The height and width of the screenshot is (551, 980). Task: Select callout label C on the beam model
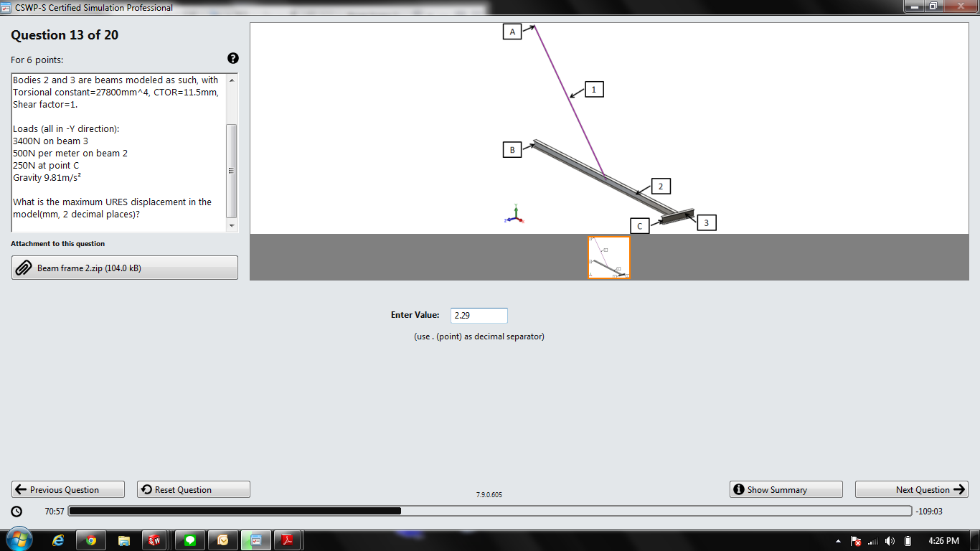pyautogui.click(x=639, y=225)
